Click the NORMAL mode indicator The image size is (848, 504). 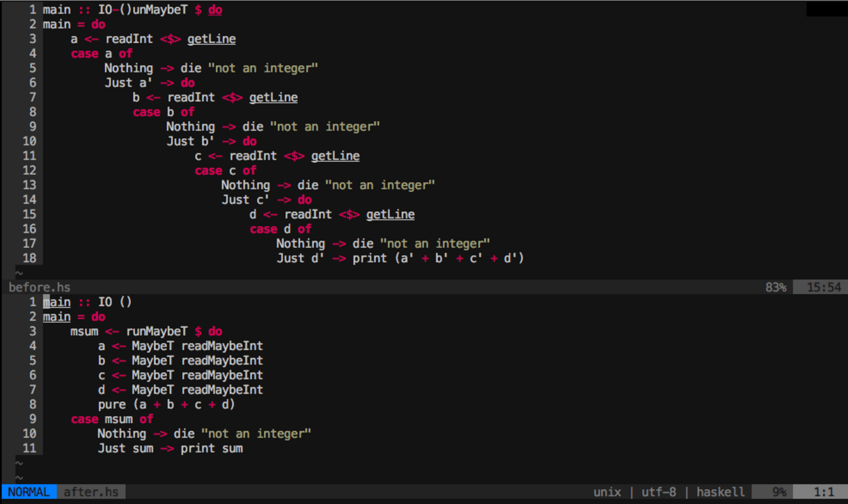pos(29,492)
